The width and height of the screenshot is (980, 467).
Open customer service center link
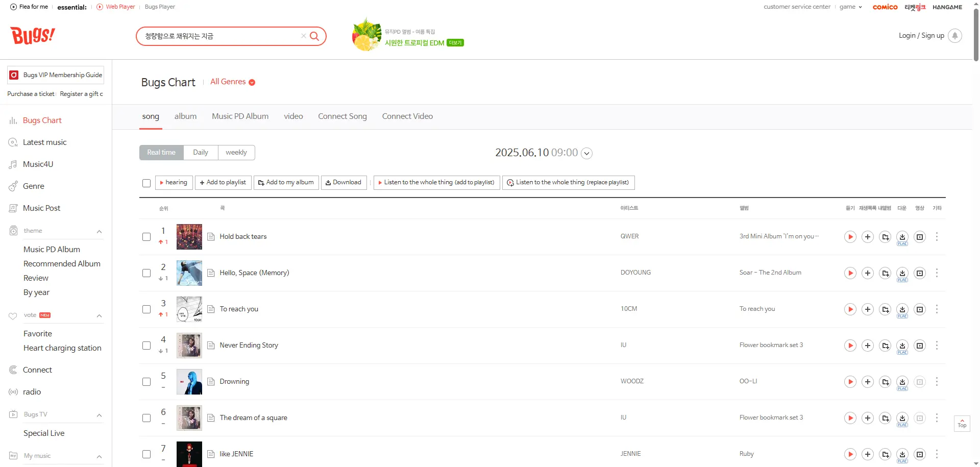click(797, 7)
